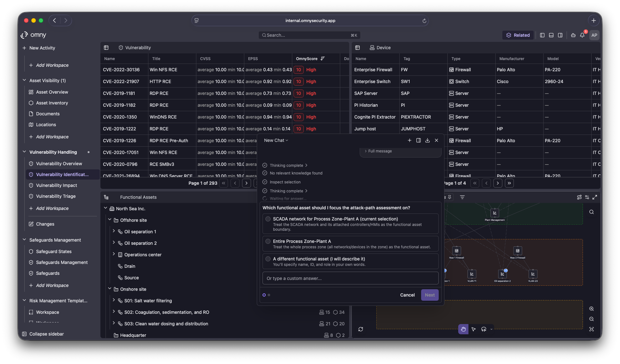
Task: Click the notifications bell with badge
Action: [x=582, y=35]
